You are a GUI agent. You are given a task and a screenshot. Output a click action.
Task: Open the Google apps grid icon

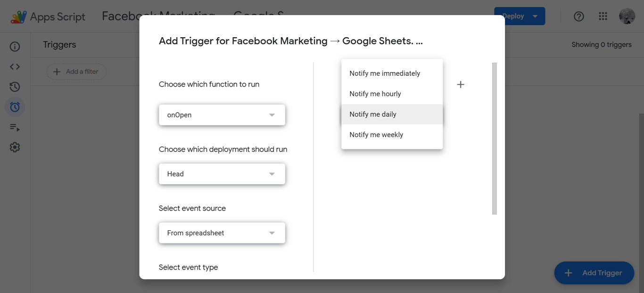tap(603, 16)
